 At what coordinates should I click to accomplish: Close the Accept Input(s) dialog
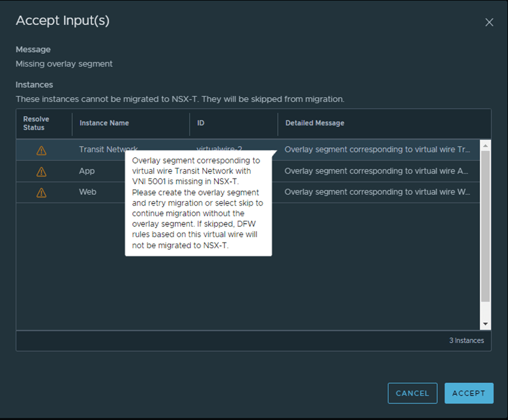coord(489,23)
